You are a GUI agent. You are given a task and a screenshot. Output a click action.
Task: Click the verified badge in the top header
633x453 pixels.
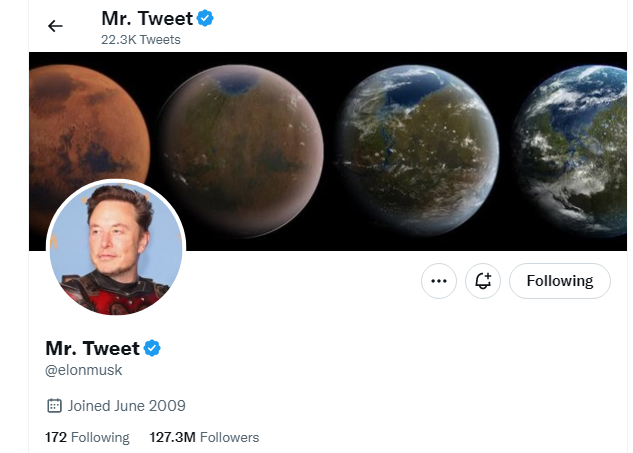coord(205,19)
